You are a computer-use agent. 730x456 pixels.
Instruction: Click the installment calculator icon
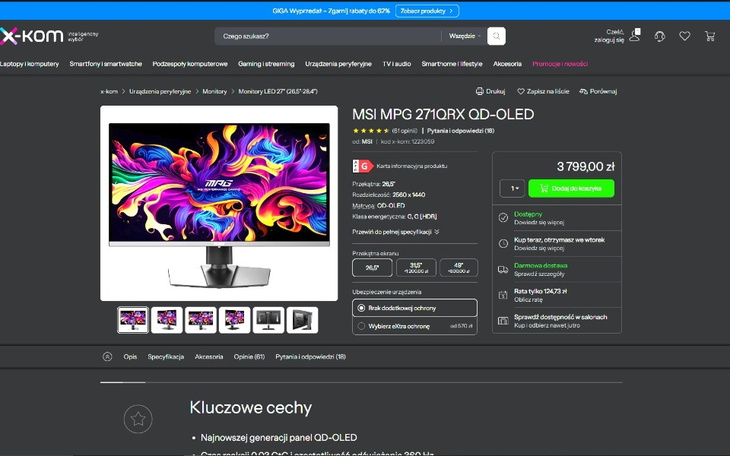coord(503,295)
